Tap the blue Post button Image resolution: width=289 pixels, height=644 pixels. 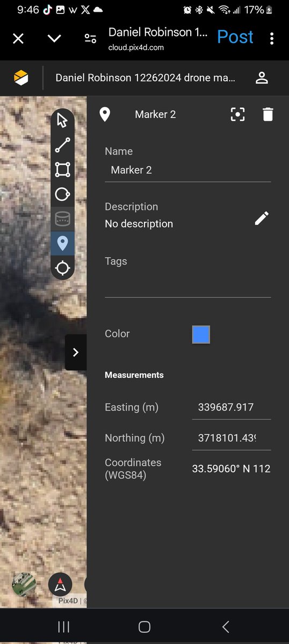point(235,37)
